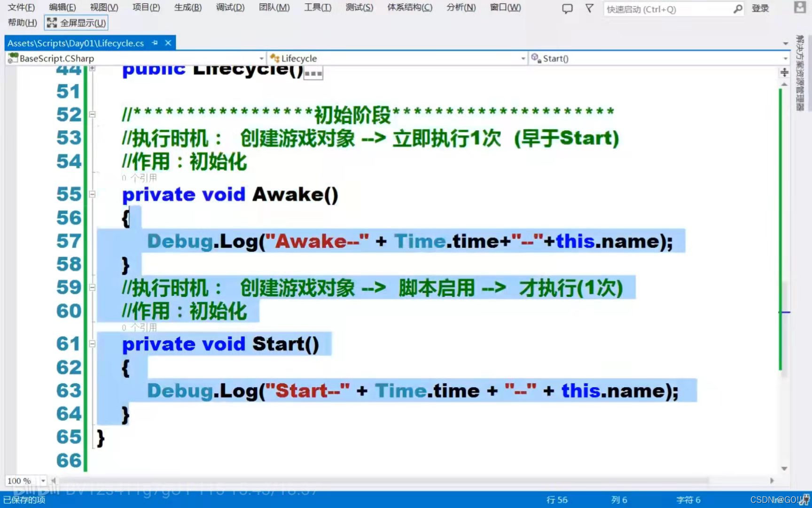812x508 pixels.
Task: Click the collapsed code ellipsis box
Action: (x=313, y=73)
